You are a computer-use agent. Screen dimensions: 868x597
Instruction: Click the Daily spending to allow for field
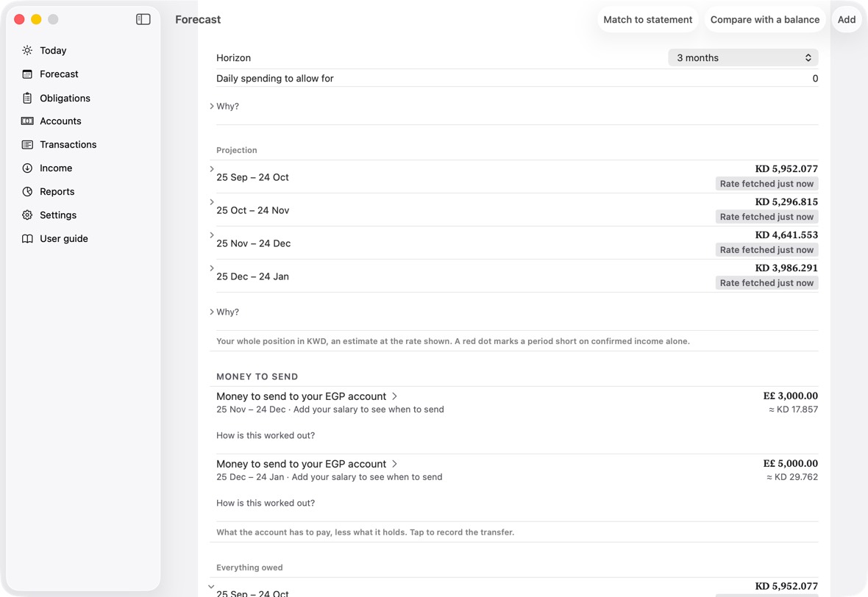[x=517, y=79]
